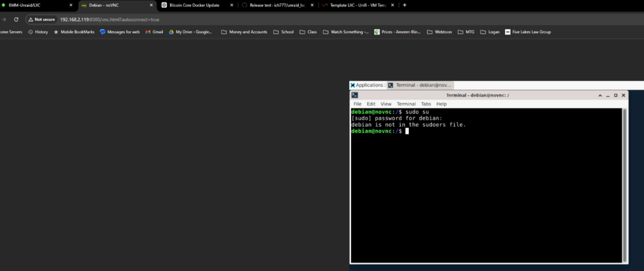Open Messages for web bookmark
This screenshot has height=271, width=644.
point(120,32)
